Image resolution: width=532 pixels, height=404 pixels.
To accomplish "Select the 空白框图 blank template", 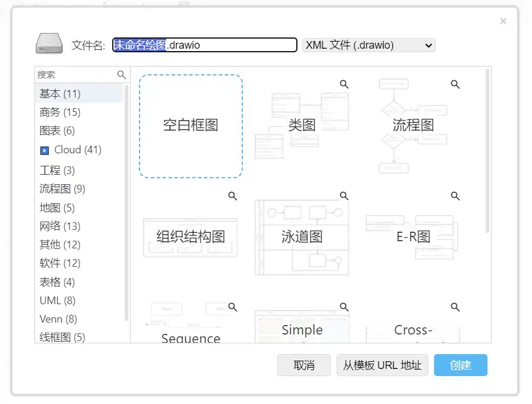I will (x=191, y=126).
